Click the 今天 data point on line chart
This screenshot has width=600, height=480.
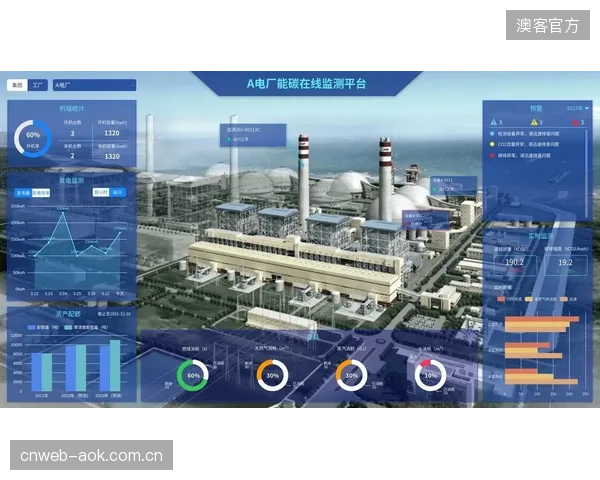[x=120, y=232]
